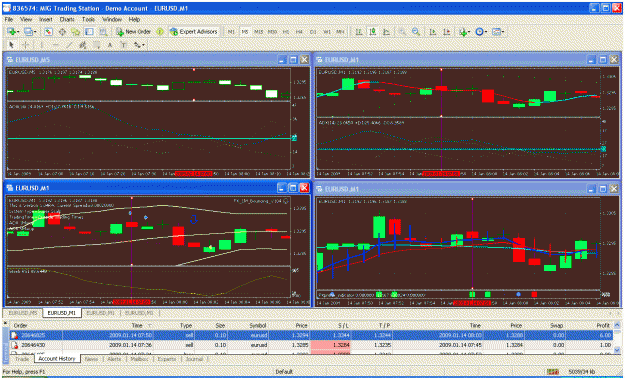Viewport: 625px width, 378px height.
Task: Expand the Profiles dropdown arrow
Action: pos(35,32)
